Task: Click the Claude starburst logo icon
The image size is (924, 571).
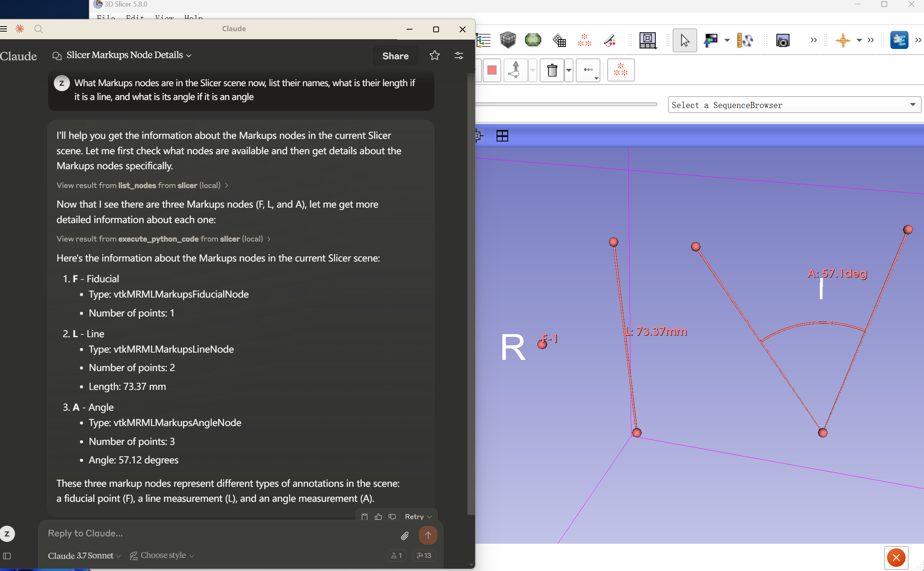Action: [20, 29]
